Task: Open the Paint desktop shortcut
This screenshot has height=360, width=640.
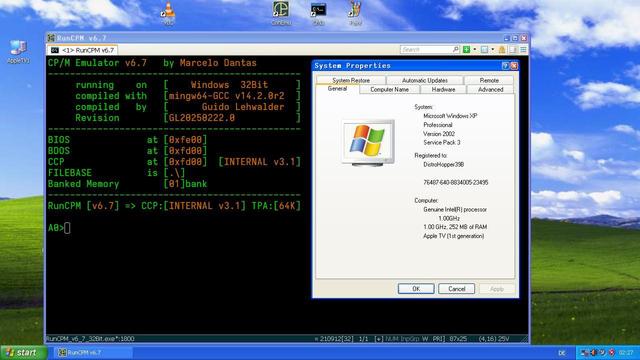Action: pos(355,12)
